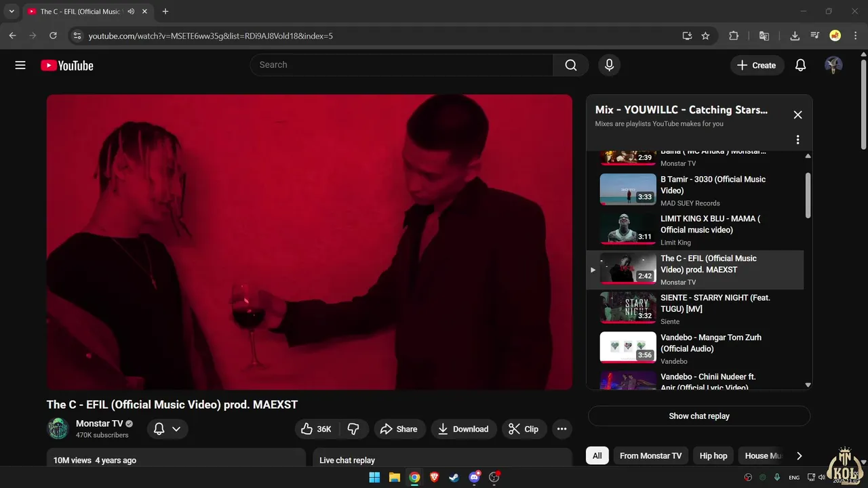This screenshot has width=868, height=488.
Task: Bookmark this page with the star
Action: pyautogui.click(x=705, y=36)
